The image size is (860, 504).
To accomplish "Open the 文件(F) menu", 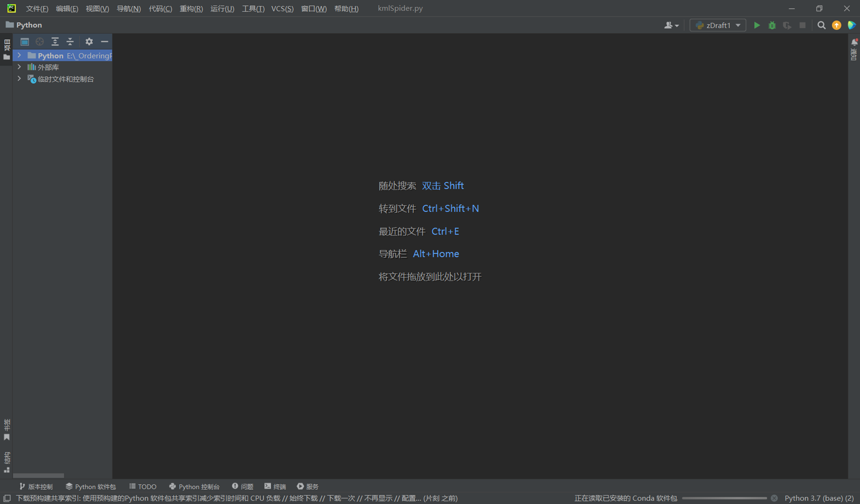I will 36,8.
